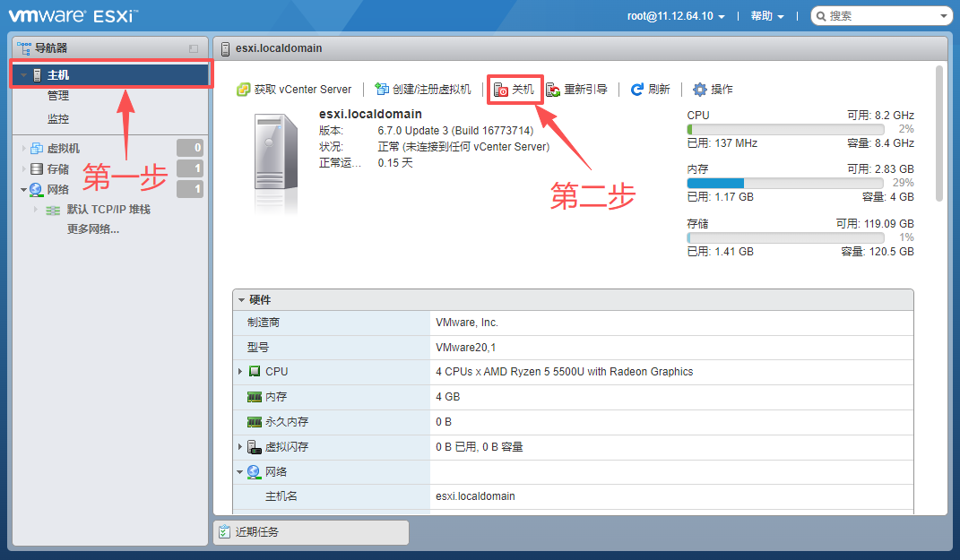Viewport: 960px width, 560px height.
Task: Click the 默认 TCP/IP 堆栈 icon
Action: pos(53,210)
